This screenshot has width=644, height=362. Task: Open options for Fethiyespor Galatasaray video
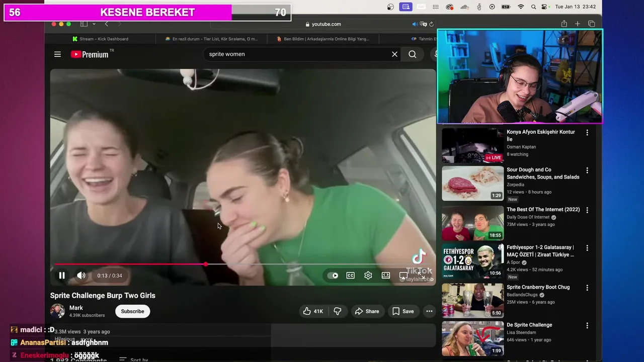(587, 248)
